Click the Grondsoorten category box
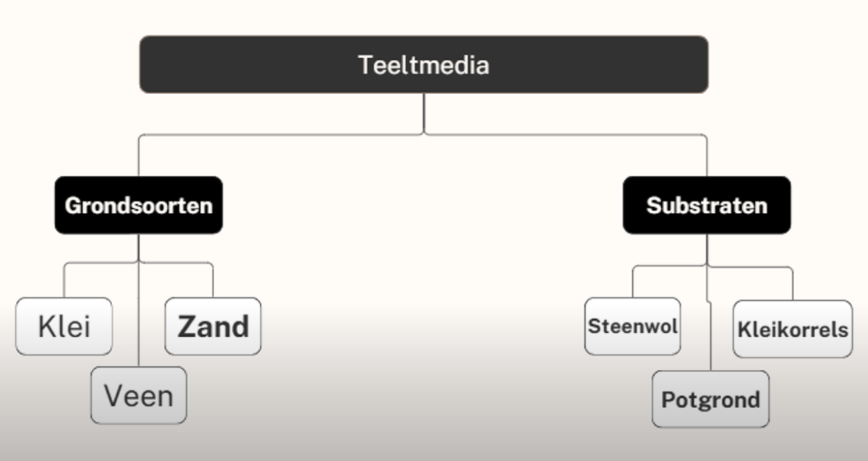The width and height of the screenshot is (868, 461). click(x=139, y=206)
